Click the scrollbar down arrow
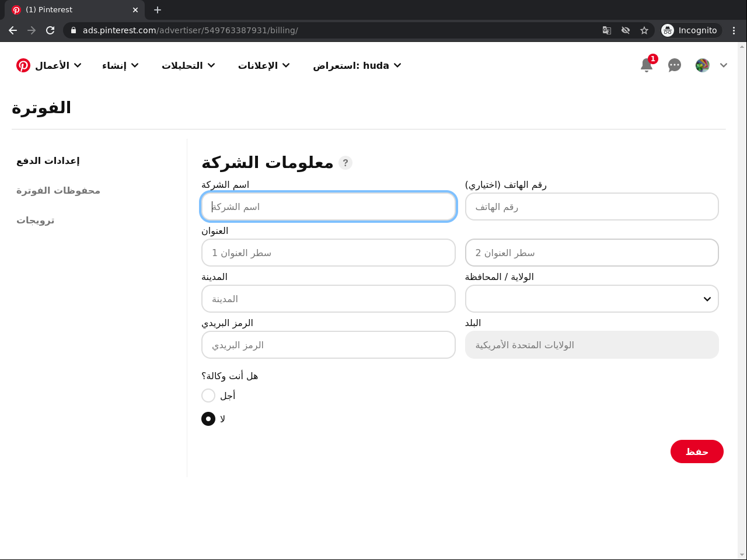This screenshot has width=747, height=560. tap(742, 555)
